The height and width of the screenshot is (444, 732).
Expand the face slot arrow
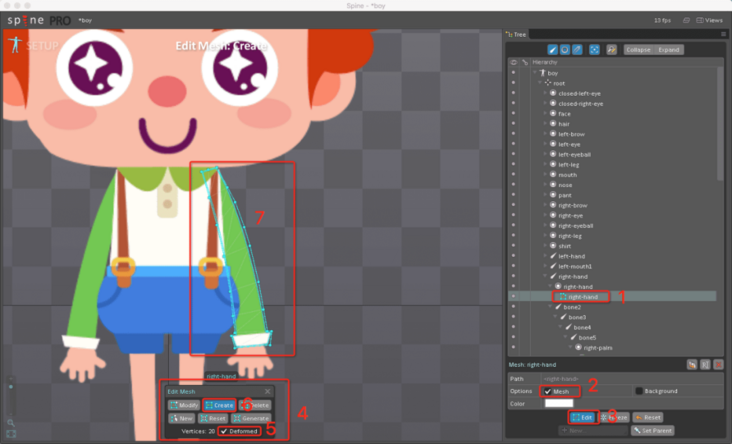click(545, 113)
